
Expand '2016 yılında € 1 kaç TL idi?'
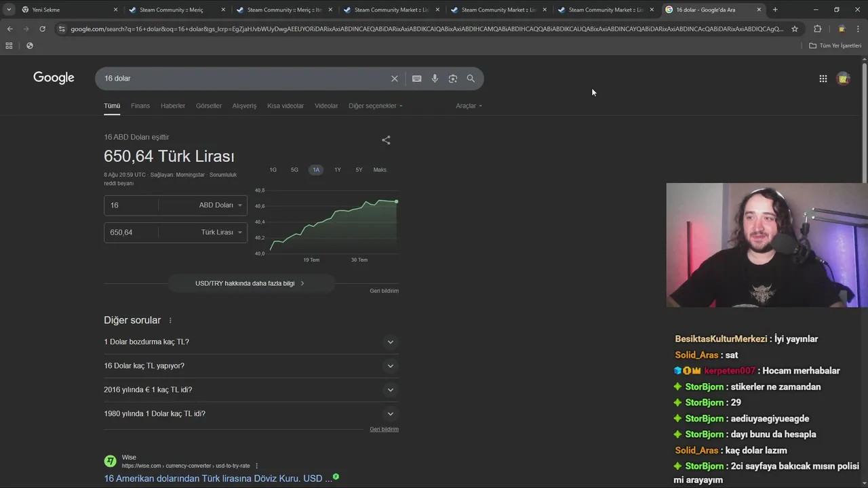pyautogui.click(x=251, y=390)
